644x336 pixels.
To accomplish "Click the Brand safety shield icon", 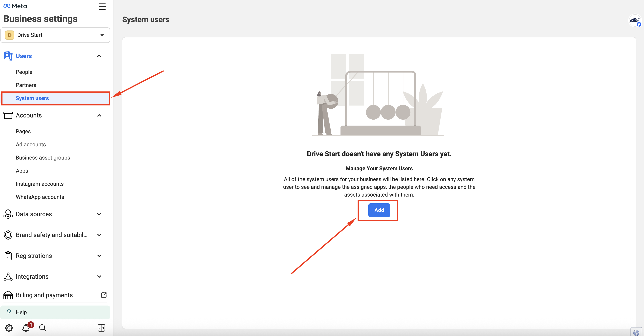I will (8, 235).
